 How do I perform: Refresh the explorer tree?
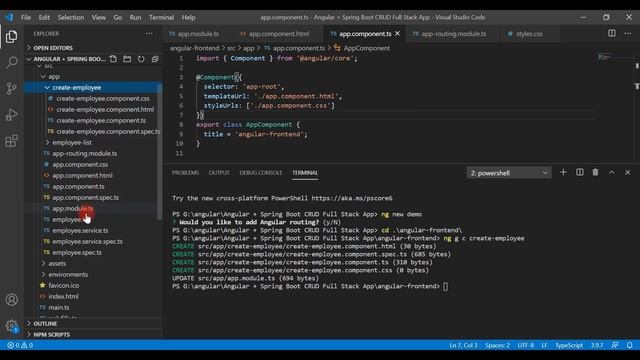tap(141, 59)
